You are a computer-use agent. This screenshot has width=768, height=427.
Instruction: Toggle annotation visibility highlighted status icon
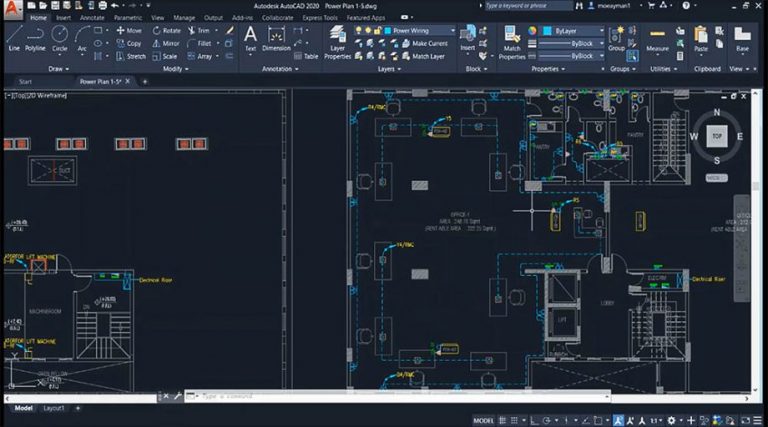pos(619,420)
